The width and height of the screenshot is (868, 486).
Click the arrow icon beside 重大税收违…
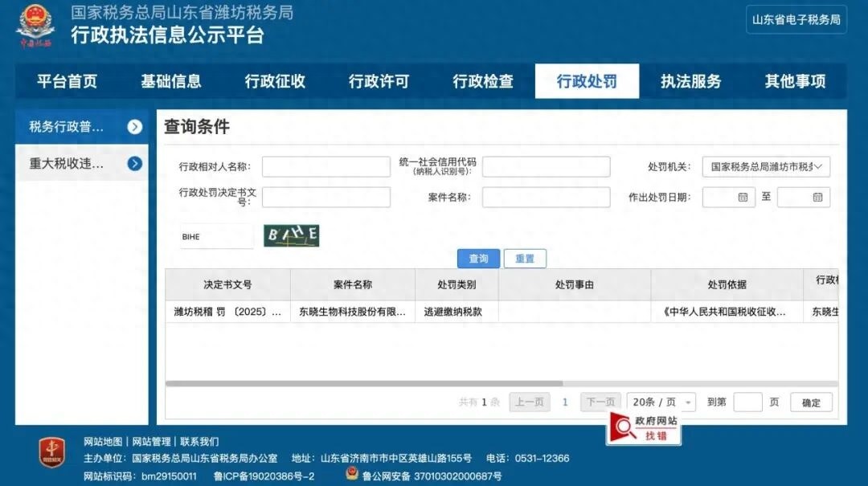click(x=135, y=164)
